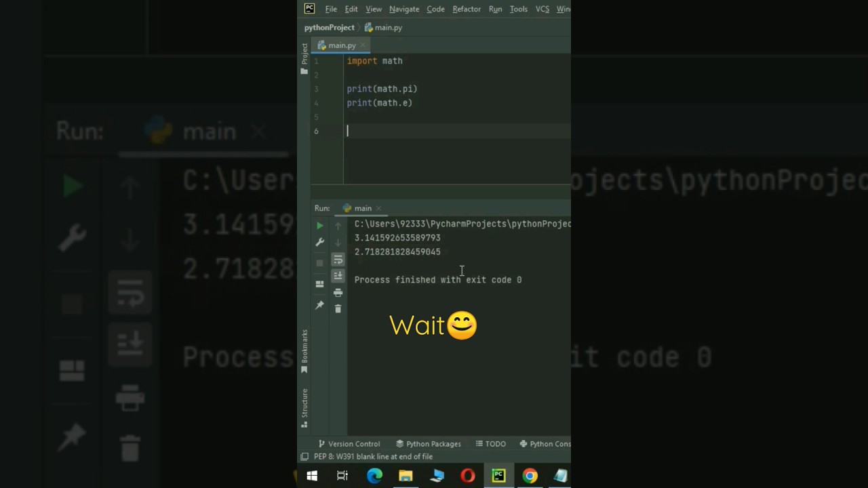Stop the running process square icon

point(320,263)
